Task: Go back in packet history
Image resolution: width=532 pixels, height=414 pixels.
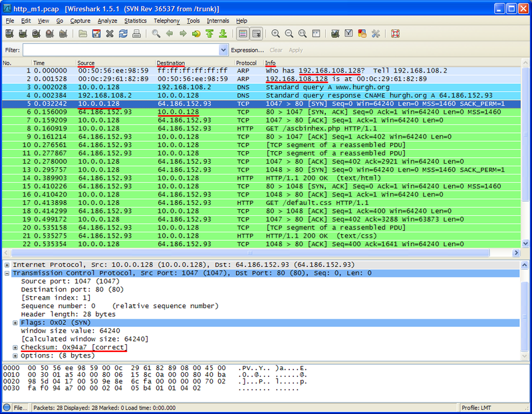Action: click(x=170, y=34)
